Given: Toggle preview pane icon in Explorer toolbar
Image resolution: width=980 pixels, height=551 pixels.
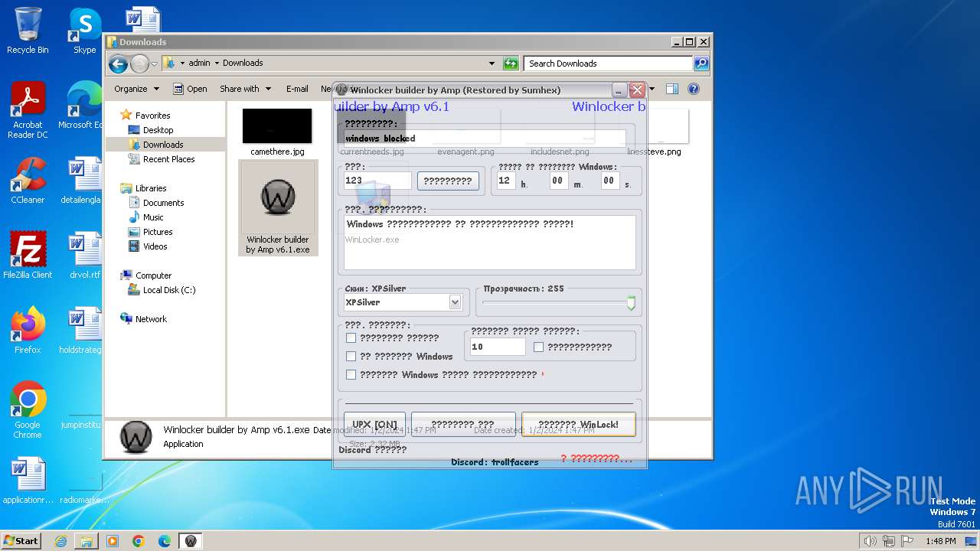Looking at the screenshot, I should click(x=671, y=89).
